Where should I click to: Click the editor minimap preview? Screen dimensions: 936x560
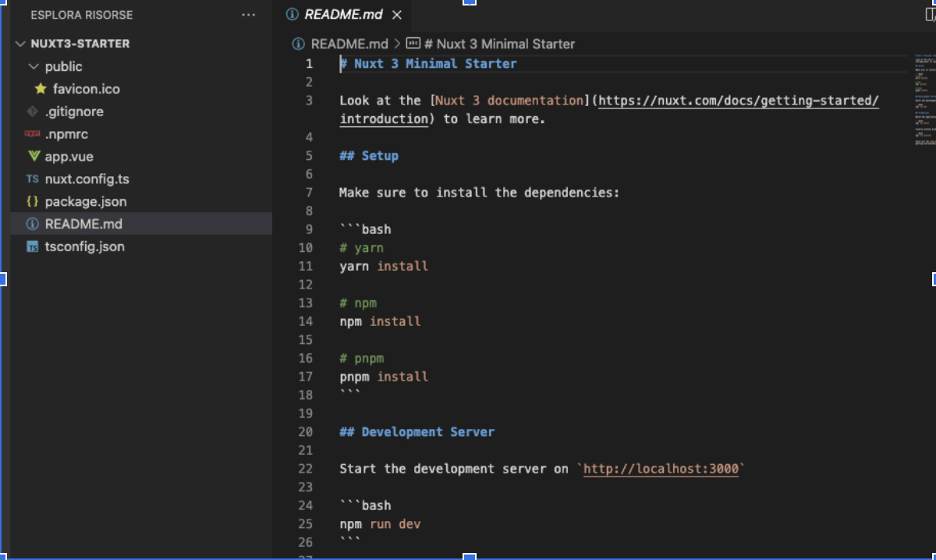pos(924,100)
